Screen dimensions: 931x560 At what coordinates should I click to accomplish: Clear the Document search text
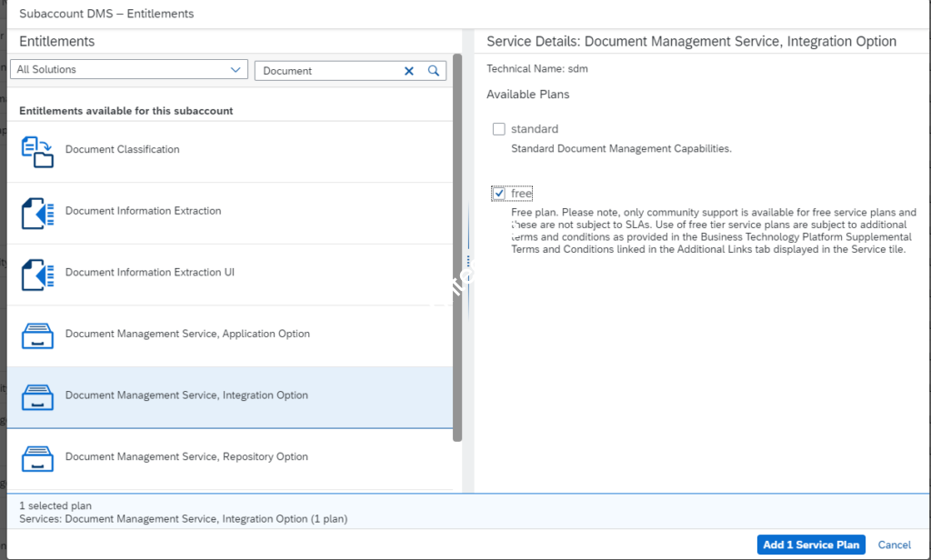[409, 71]
